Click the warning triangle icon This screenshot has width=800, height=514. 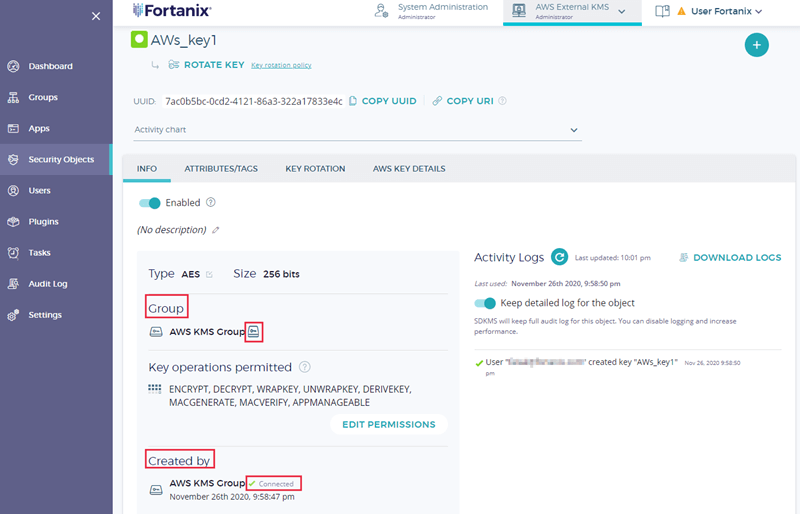point(681,11)
